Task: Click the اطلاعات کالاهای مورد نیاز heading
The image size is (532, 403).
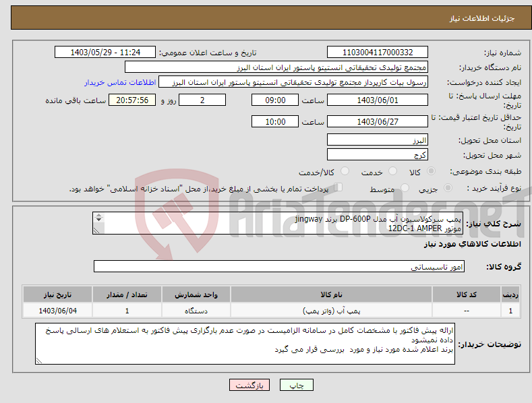Action: pos(472,244)
